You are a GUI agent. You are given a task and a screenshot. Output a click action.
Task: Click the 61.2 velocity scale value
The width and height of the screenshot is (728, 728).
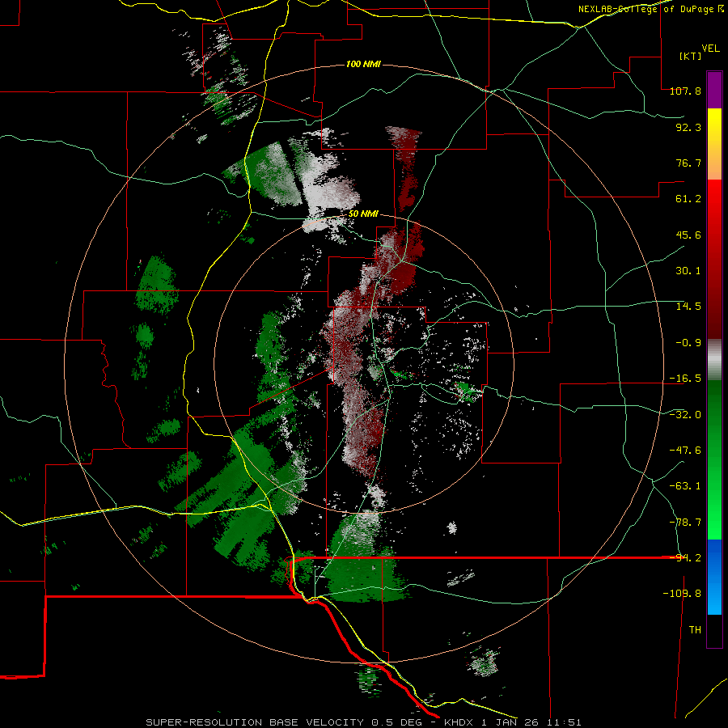pyautogui.click(x=688, y=199)
